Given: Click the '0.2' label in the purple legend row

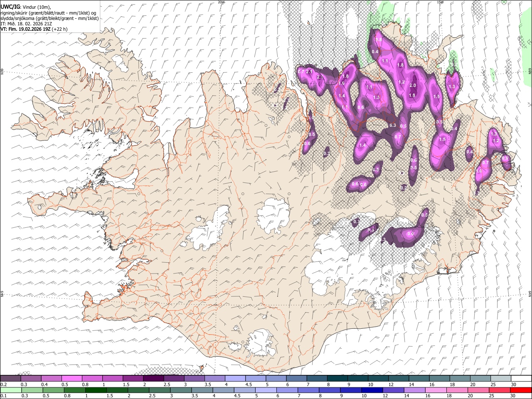Looking at the screenshot, I should (3, 384).
